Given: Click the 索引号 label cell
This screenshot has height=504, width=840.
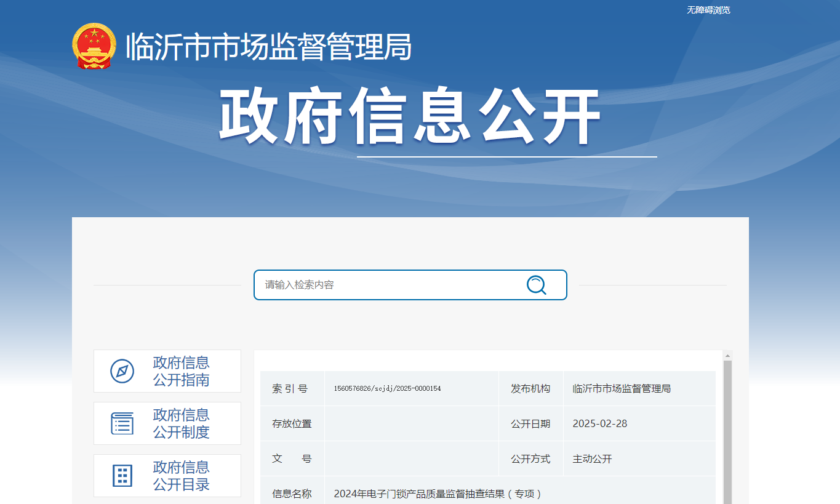Looking at the screenshot, I should (290, 389).
